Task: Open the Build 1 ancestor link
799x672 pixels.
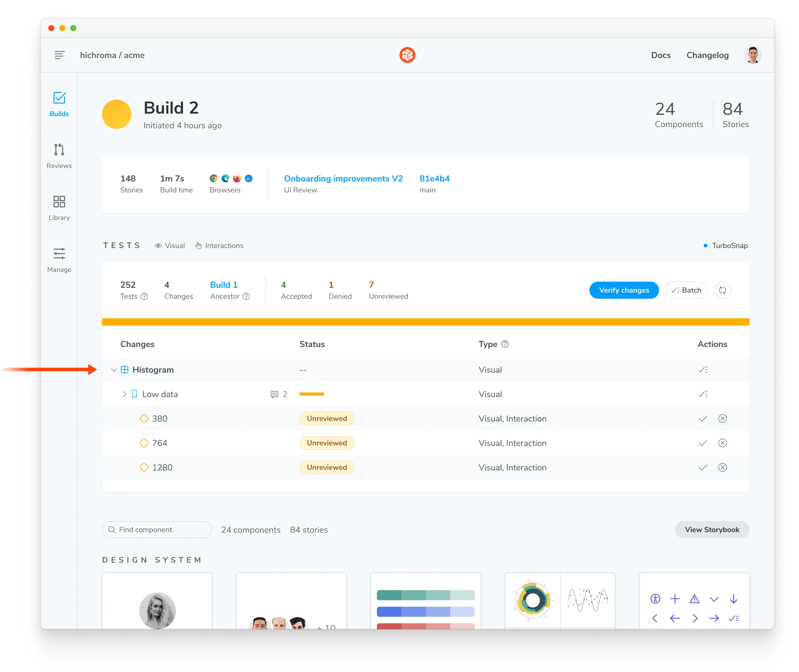Action: pyautogui.click(x=224, y=285)
